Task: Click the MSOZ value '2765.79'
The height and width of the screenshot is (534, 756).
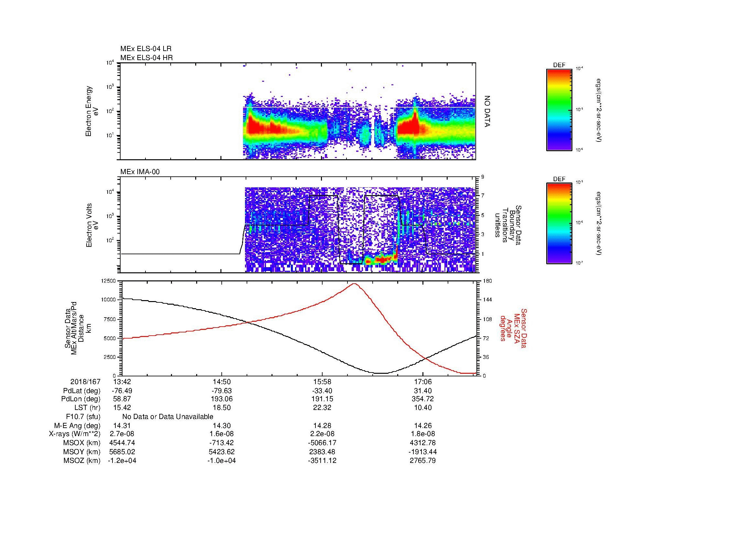Action: [x=423, y=461]
